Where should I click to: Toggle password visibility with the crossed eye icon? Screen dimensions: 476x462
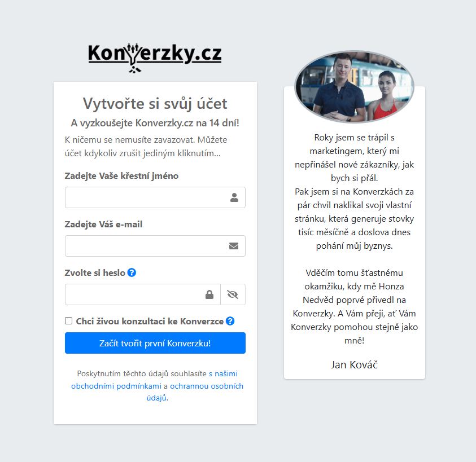[x=233, y=294]
